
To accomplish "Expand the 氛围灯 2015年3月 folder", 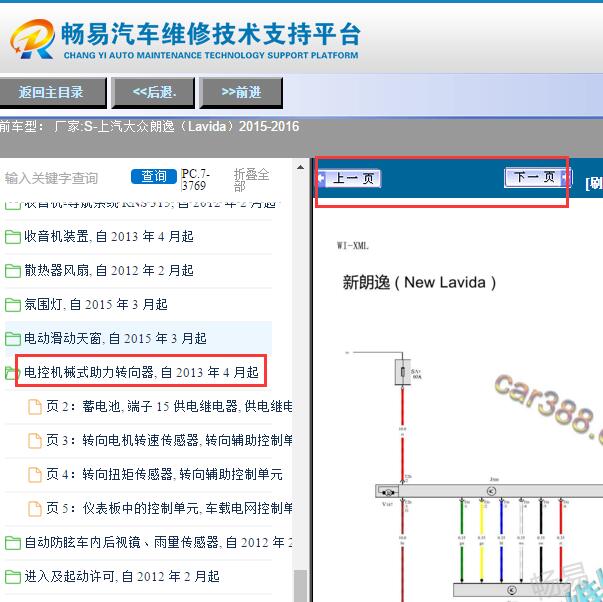I will click(96, 305).
